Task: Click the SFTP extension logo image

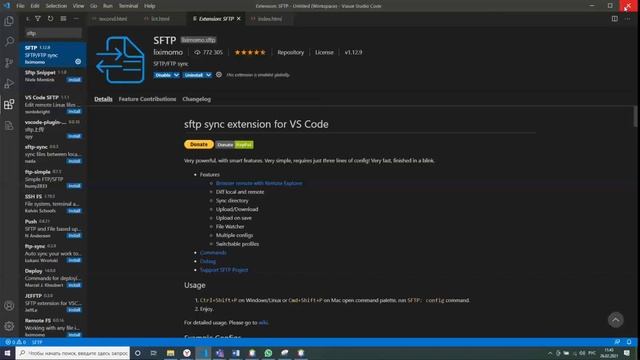Action: tap(120, 60)
